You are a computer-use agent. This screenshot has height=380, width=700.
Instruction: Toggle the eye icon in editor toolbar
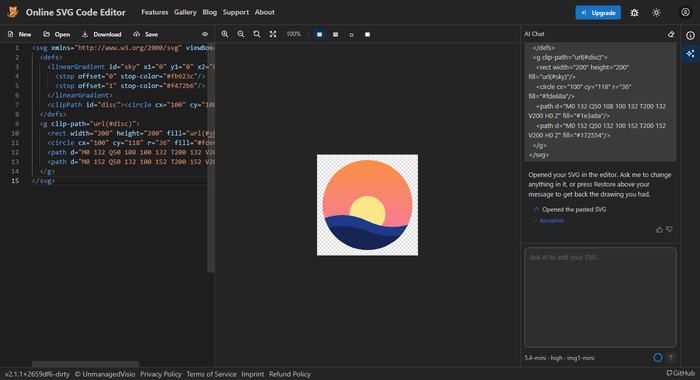205,34
